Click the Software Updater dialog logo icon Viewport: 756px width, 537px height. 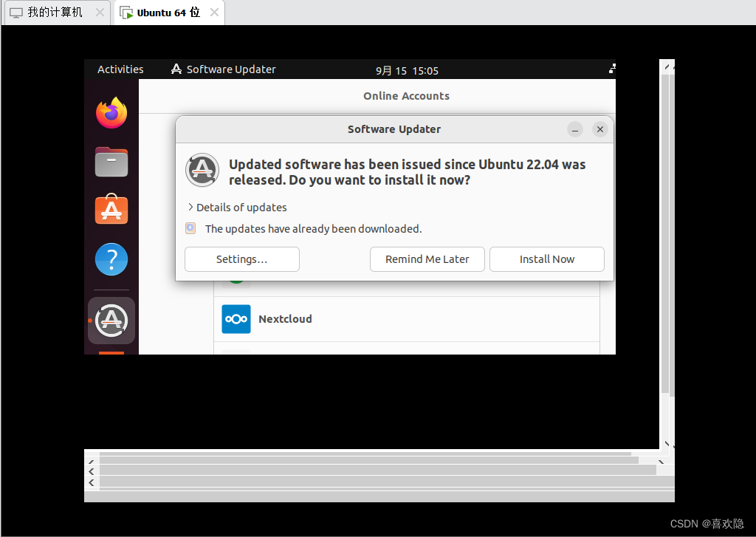click(x=202, y=170)
